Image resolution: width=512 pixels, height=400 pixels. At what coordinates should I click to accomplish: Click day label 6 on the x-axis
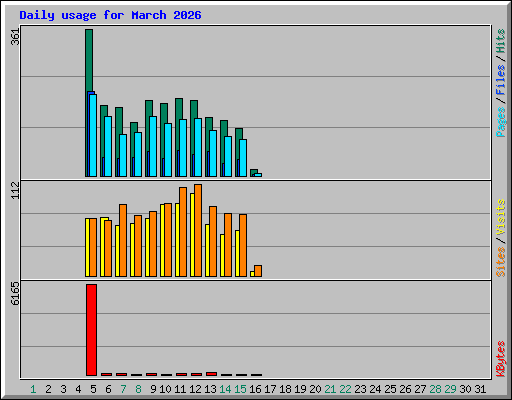108,389
